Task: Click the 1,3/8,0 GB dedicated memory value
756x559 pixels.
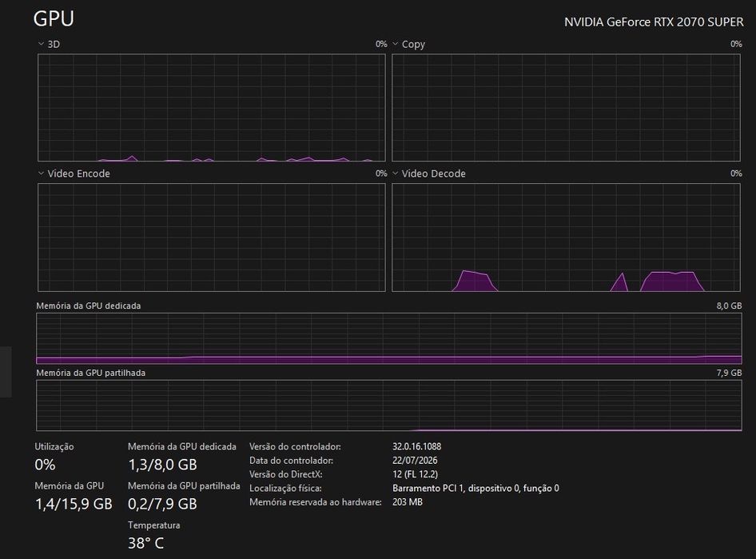Action: [x=162, y=465]
